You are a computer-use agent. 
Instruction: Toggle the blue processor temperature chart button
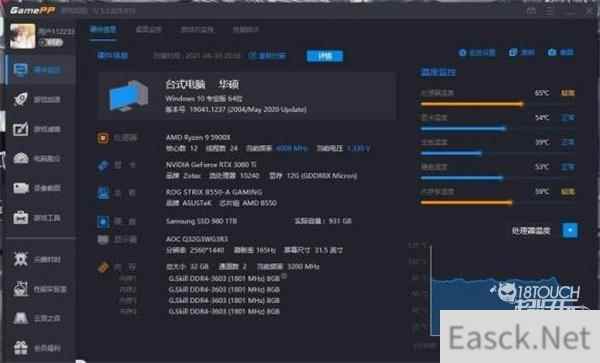pos(570,230)
